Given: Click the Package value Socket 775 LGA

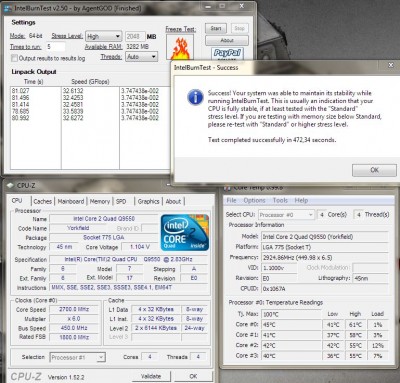Looking at the screenshot, I should tap(104, 237).
